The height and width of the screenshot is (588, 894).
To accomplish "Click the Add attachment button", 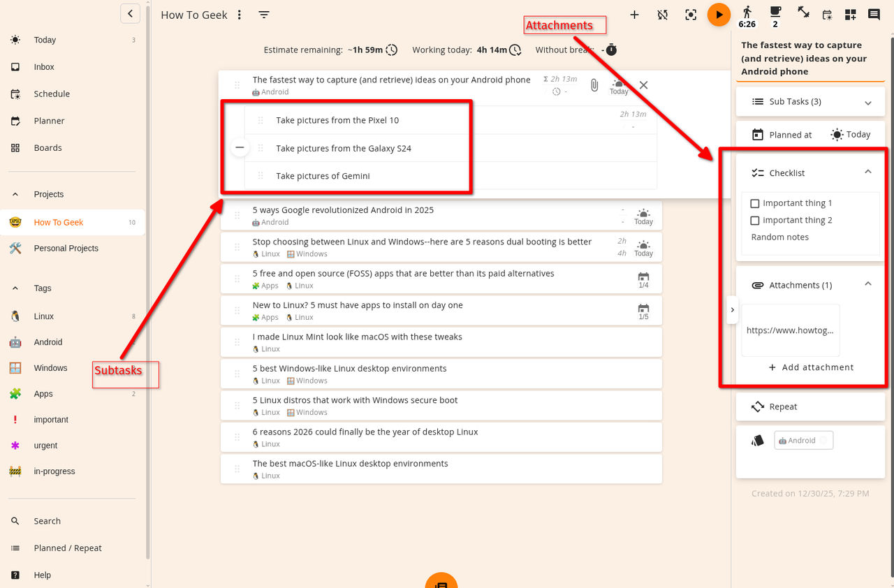I will (810, 367).
